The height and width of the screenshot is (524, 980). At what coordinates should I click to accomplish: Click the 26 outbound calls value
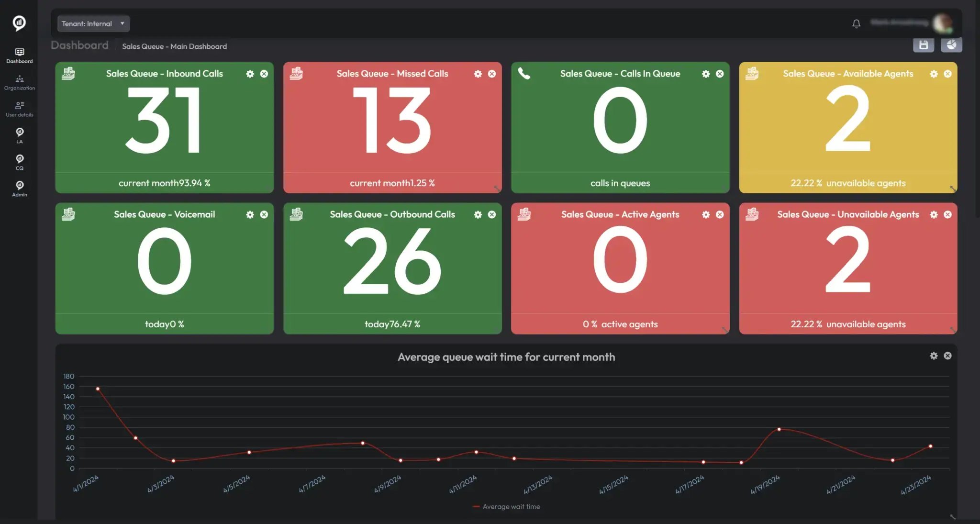coord(392,261)
